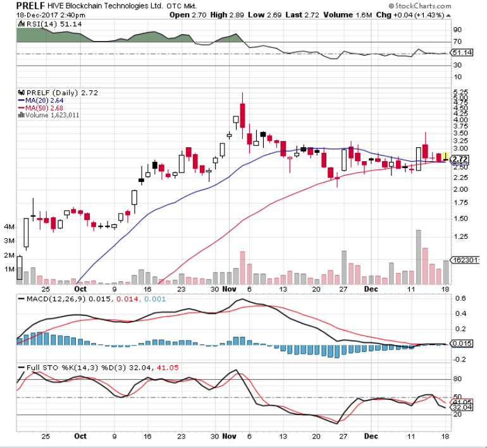
Task: Click the MACD value tag 0.015
Action: (x=461, y=343)
